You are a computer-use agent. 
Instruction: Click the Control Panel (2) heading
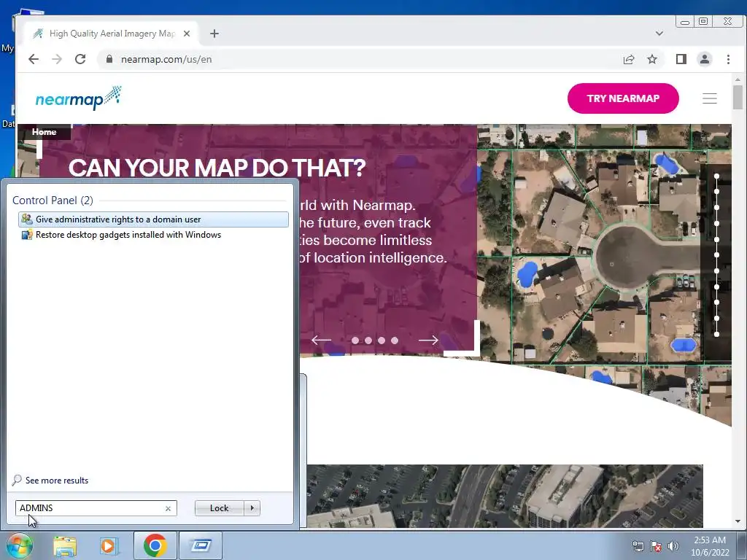point(53,201)
